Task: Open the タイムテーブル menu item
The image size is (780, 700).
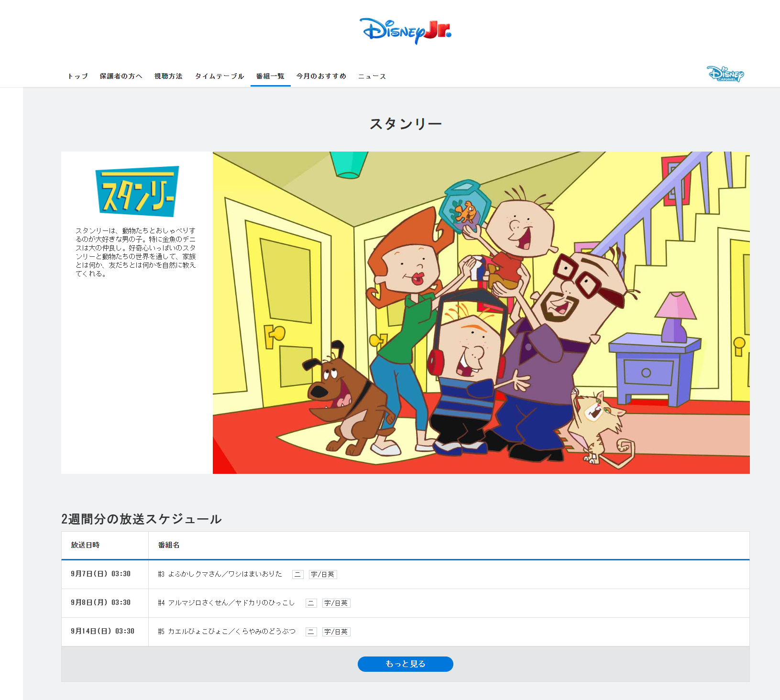Action: (x=220, y=76)
